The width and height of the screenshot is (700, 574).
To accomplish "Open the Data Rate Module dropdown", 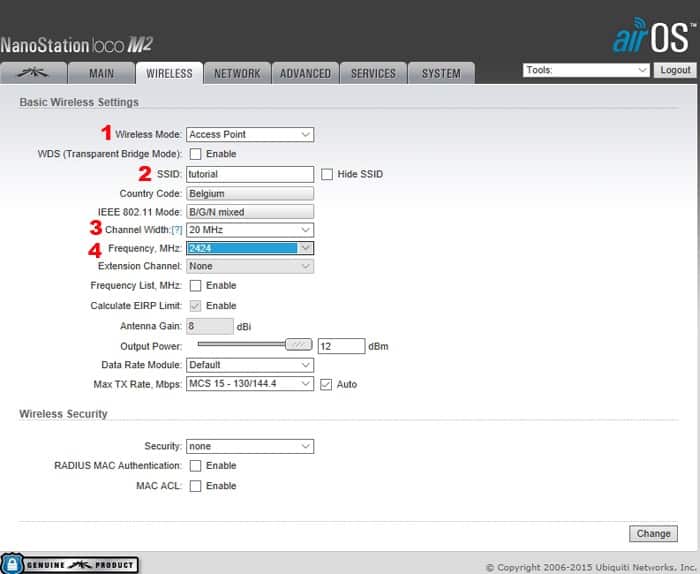I will 250,365.
